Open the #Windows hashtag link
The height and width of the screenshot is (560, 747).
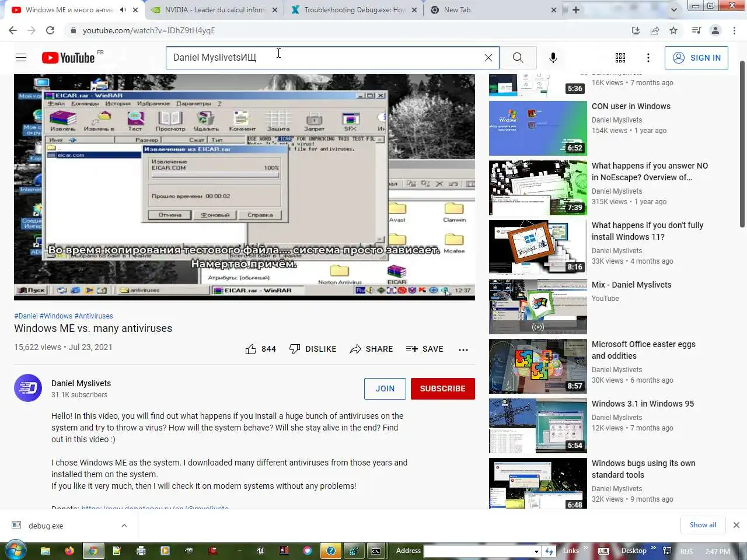(x=56, y=316)
